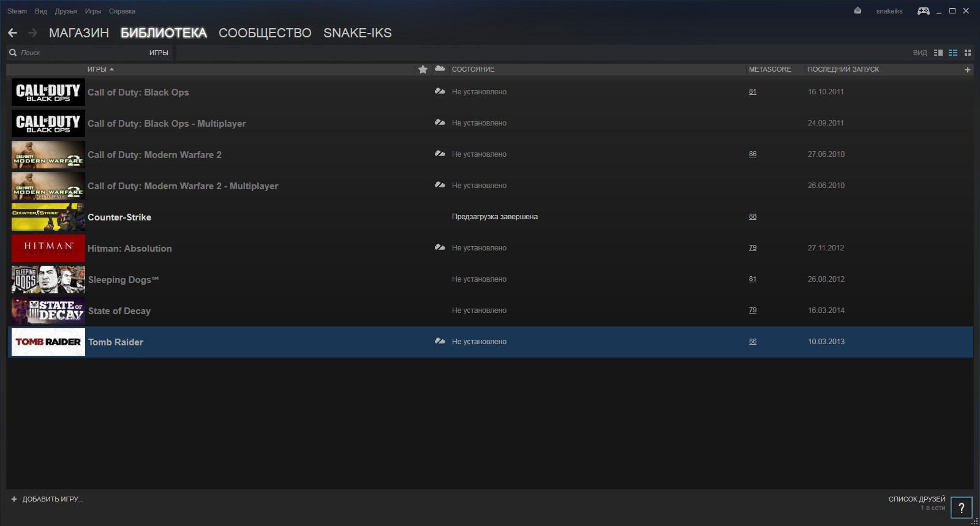This screenshot has width=980, height=526.
Task: Click the Предзагрузка завершена status text
Action: coord(495,216)
